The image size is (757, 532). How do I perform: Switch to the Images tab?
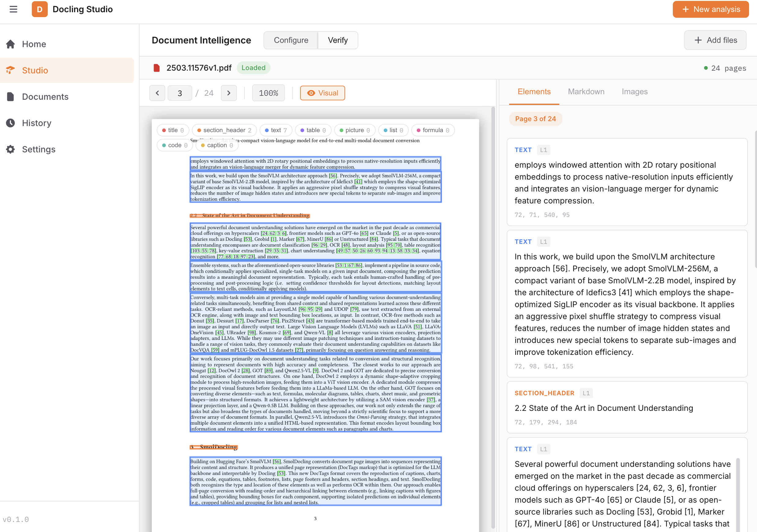point(634,92)
